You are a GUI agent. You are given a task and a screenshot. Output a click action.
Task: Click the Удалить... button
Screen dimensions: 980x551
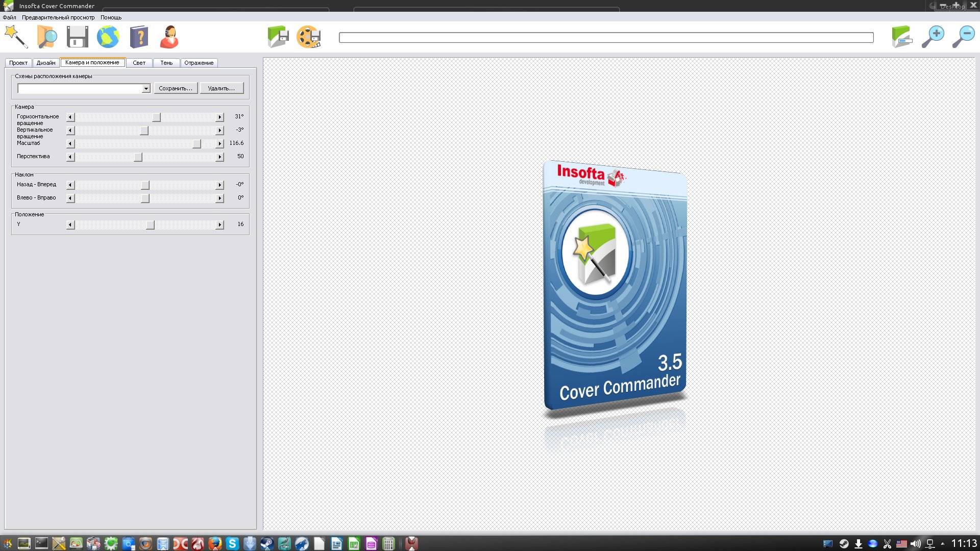(222, 88)
